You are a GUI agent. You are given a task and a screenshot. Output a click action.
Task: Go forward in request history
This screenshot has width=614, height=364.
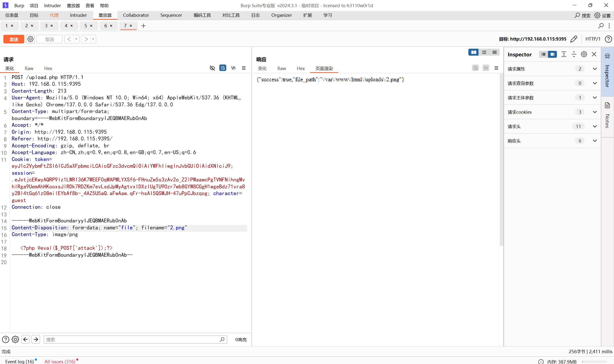tap(86, 39)
